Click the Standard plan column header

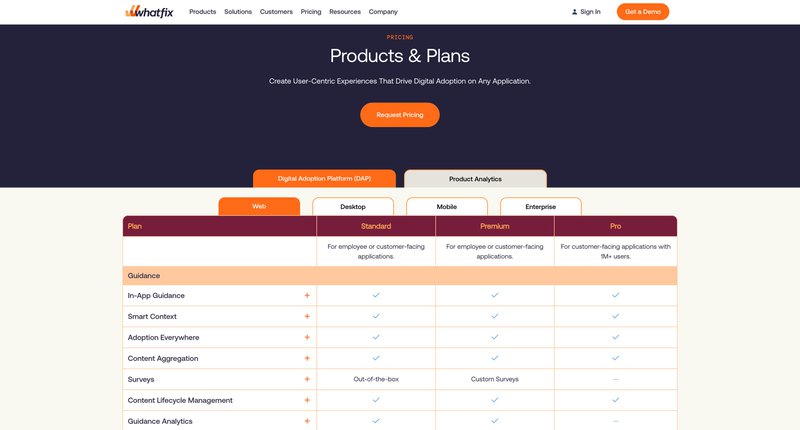pyautogui.click(x=376, y=226)
